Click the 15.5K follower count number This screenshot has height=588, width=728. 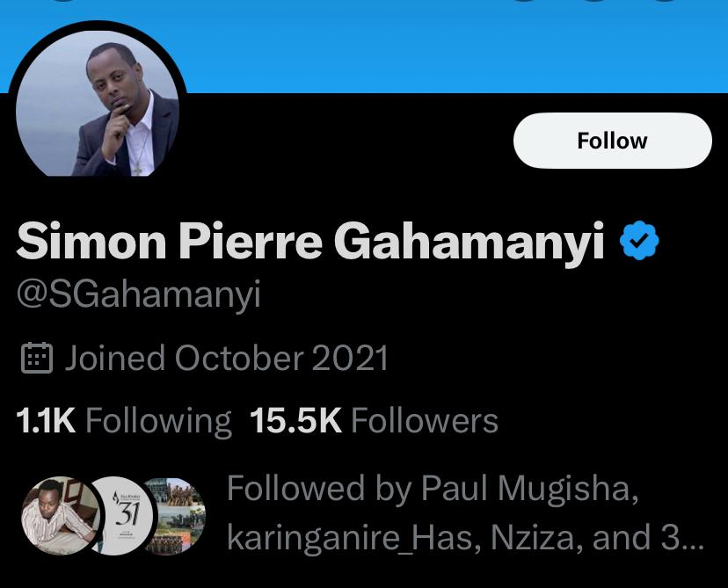(295, 421)
